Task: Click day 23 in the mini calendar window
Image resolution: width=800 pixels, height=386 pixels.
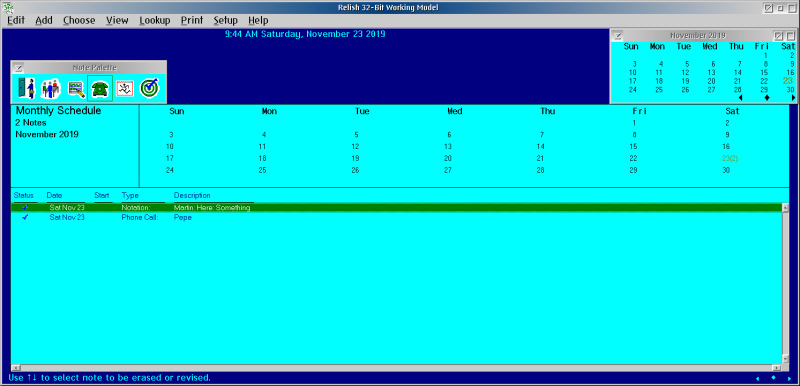Action: (788, 81)
